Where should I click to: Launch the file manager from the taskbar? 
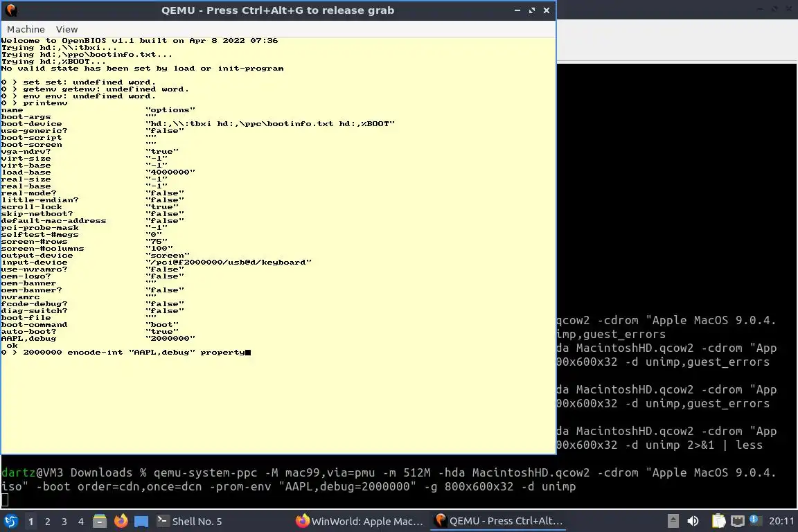[x=100, y=522]
